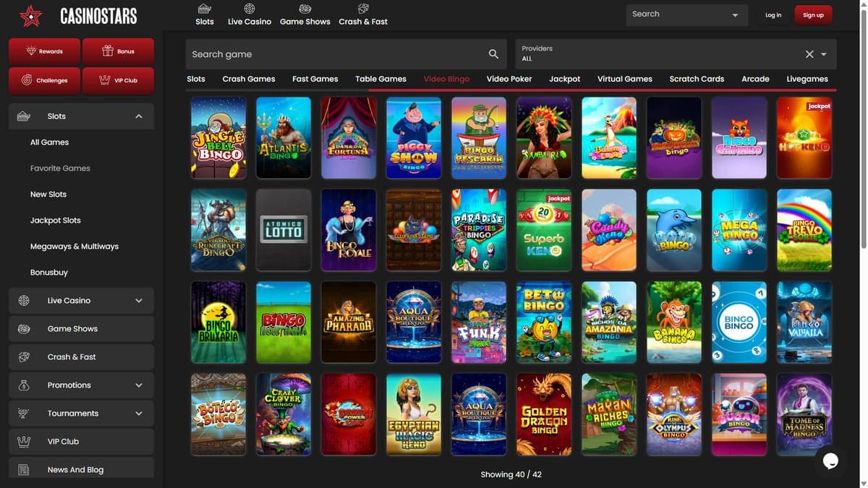868x488 pixels.
Task: Open the red VIP Club button
Action: coord(118,80)
